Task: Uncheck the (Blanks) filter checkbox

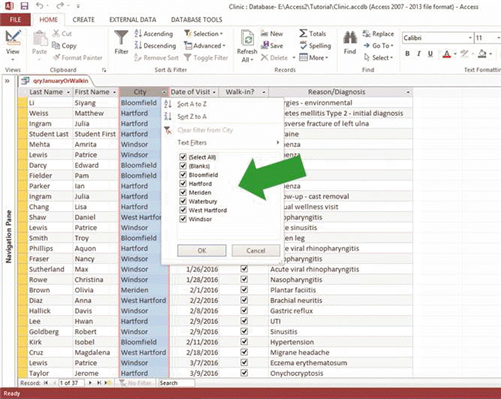Action: pos(183,166)
